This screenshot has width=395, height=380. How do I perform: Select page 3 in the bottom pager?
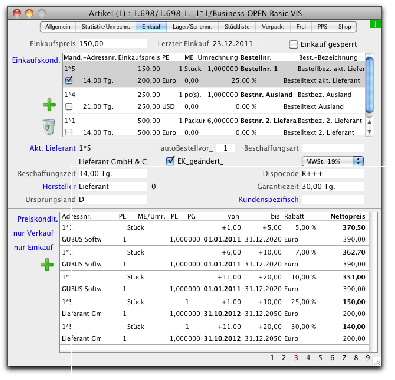pos(296,357)
